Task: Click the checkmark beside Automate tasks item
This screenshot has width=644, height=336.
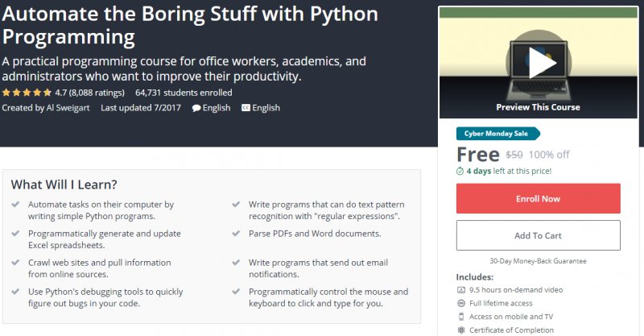Action: click(x=17, y=205)
